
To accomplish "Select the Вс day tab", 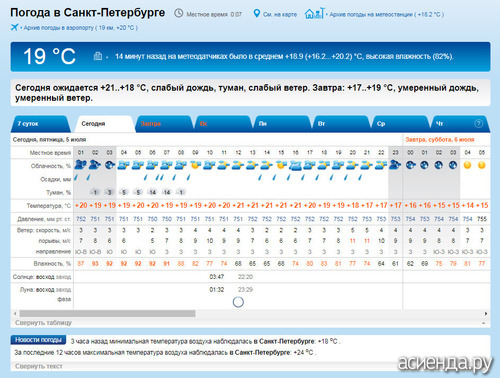I will point(204,124).
